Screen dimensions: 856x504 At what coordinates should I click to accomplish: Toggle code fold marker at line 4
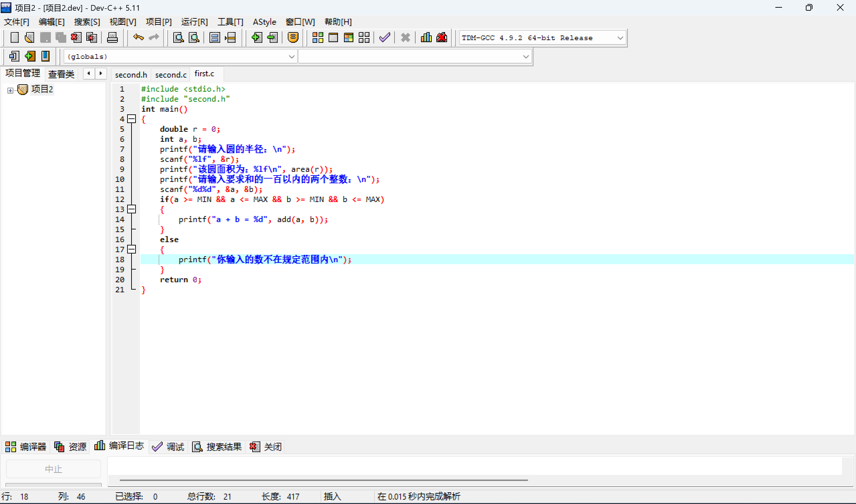point(132,119)
